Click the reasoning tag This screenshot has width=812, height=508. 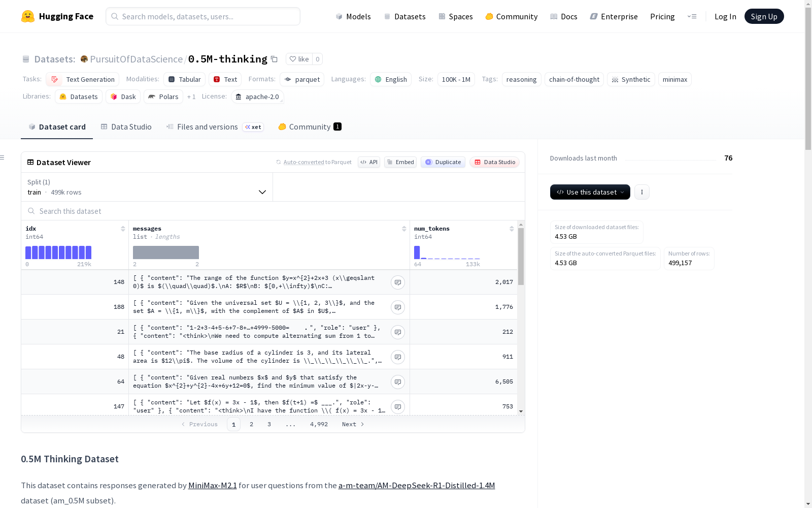(521, 79)
